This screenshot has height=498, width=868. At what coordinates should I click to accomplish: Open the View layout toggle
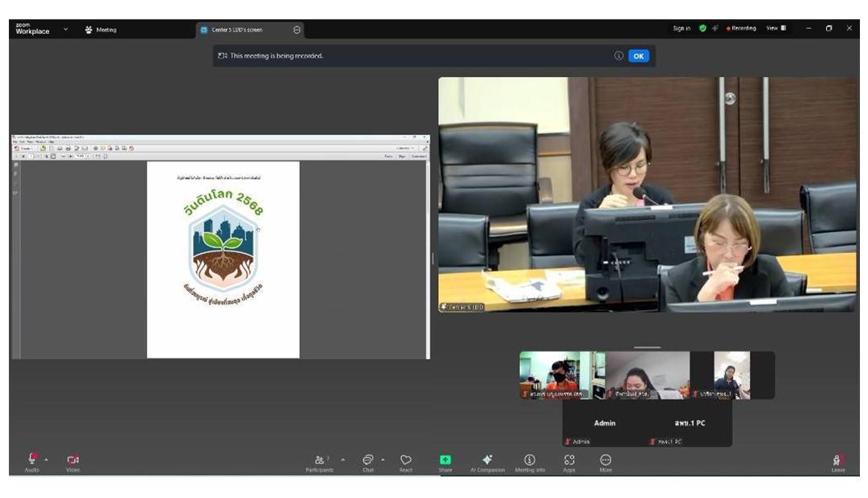(x=776, y=28)
